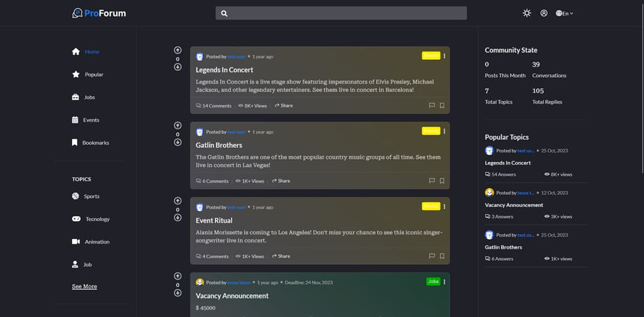
Task: Toggle light theme with the sun icon
Action: pyautogui.click(x=527, y=13)
